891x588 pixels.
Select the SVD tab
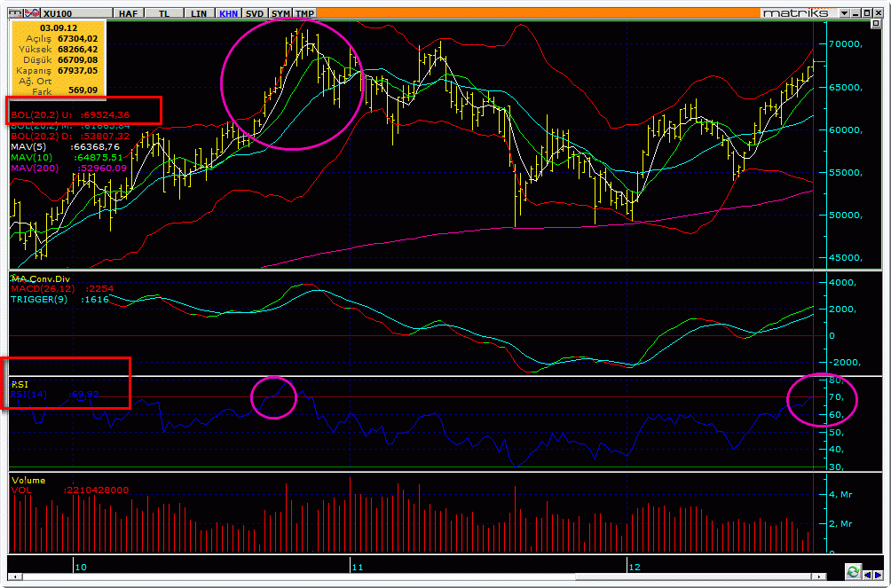tap(255, 13)
